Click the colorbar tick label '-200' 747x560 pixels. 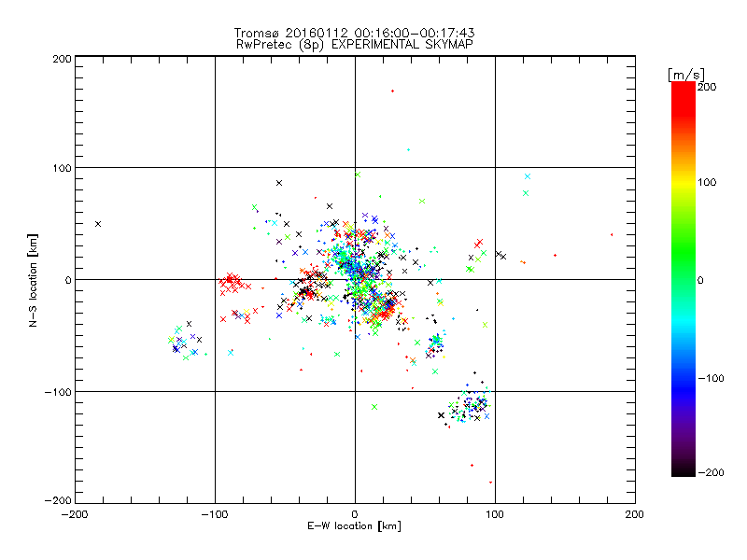711,472
